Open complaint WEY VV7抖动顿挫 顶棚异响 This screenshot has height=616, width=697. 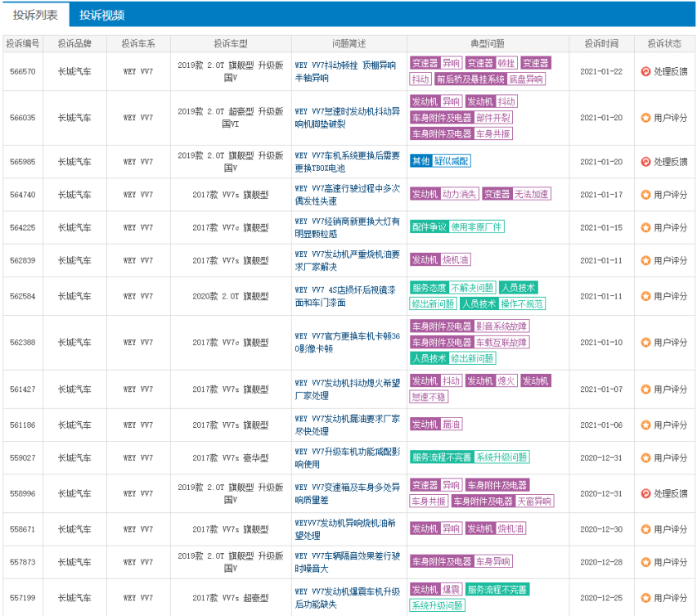345,71
